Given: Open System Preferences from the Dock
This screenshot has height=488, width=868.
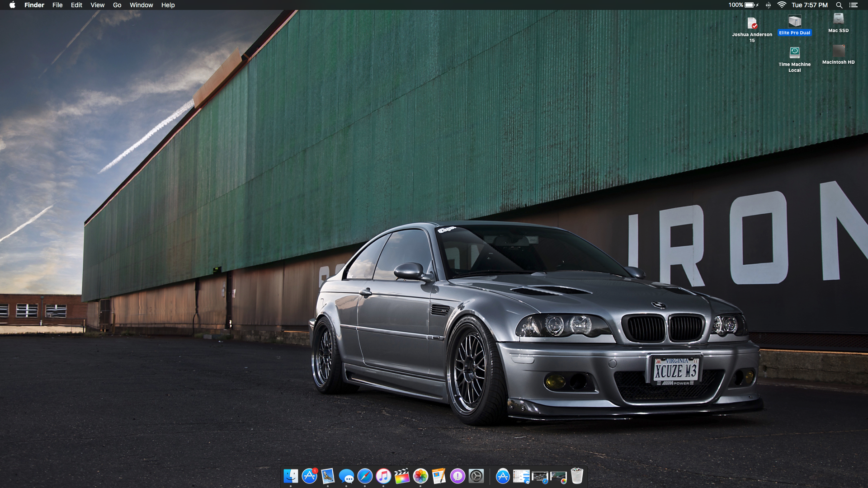Looking at the screenshot, I should pos(476,476).
